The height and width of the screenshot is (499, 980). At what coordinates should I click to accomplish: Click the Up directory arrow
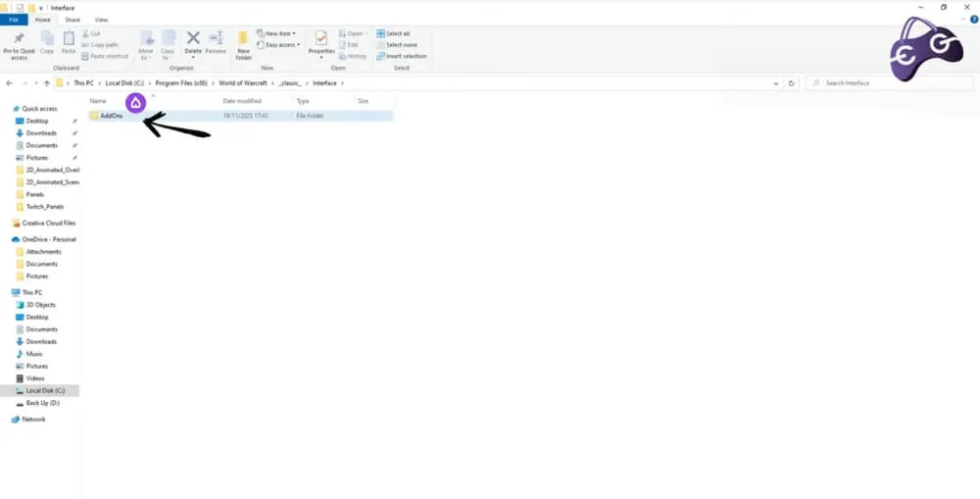[47, 83]
